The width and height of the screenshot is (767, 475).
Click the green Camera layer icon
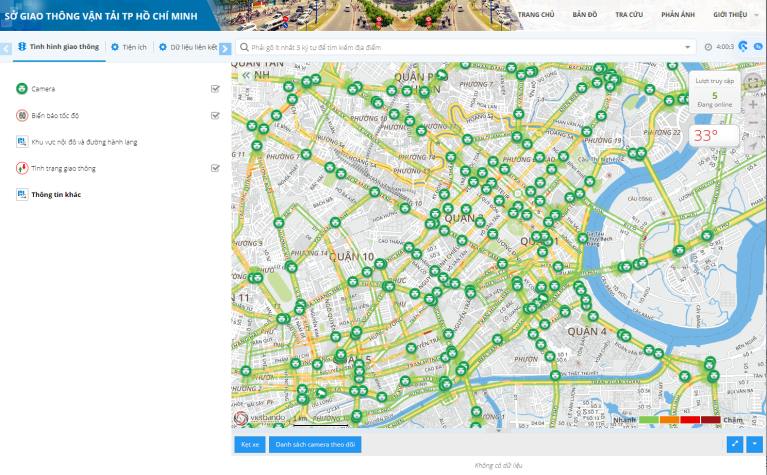tap(22, 89)
